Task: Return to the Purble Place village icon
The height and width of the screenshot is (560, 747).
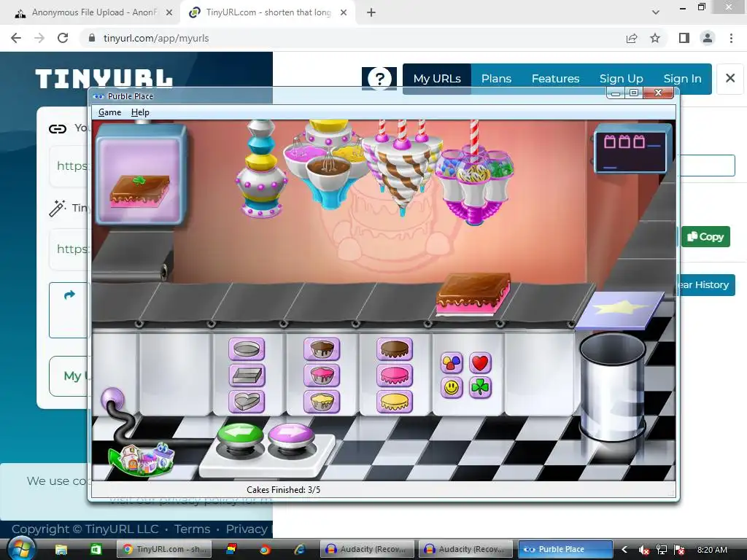Action: [x=142, y=459]
